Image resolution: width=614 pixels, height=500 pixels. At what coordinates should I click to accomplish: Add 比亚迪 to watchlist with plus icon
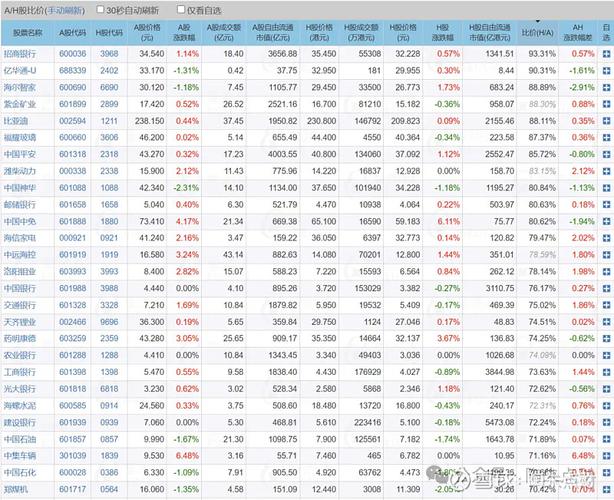pos(606,121)
